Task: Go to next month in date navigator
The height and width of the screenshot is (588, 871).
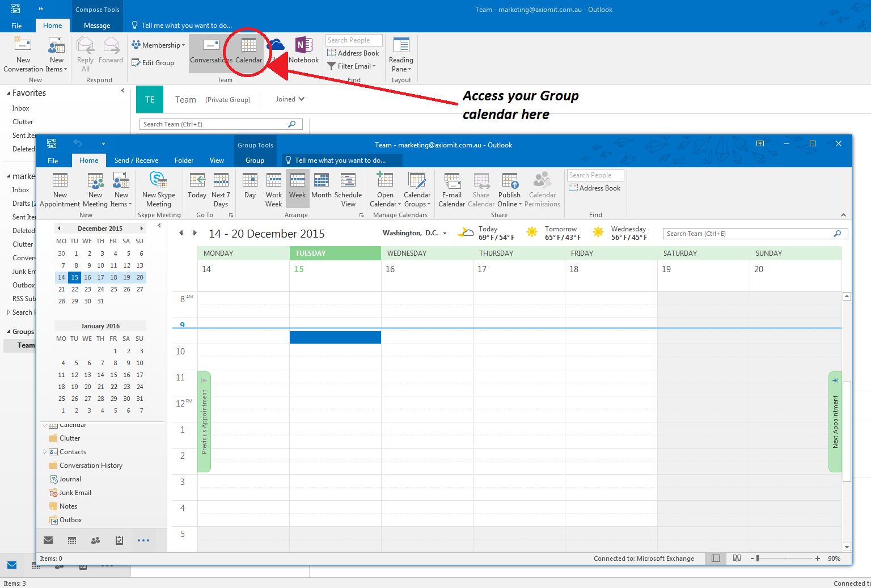Action: 142,229
